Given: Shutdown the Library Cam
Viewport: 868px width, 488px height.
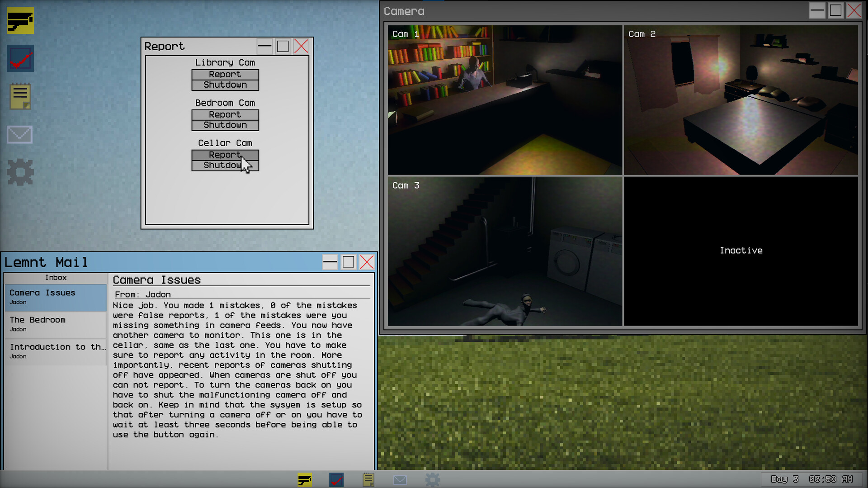Looking at the screenshot, I should [x=225, y=85].
